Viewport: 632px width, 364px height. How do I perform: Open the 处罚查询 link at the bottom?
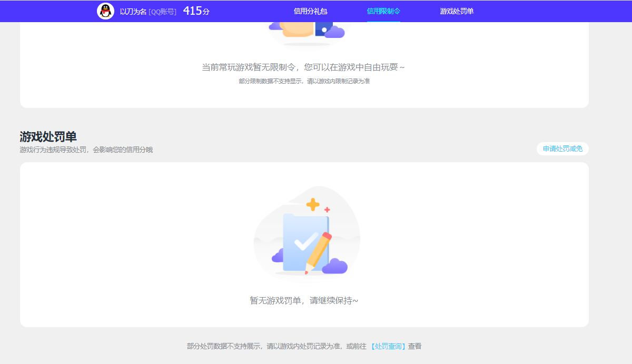coord(387,346)
